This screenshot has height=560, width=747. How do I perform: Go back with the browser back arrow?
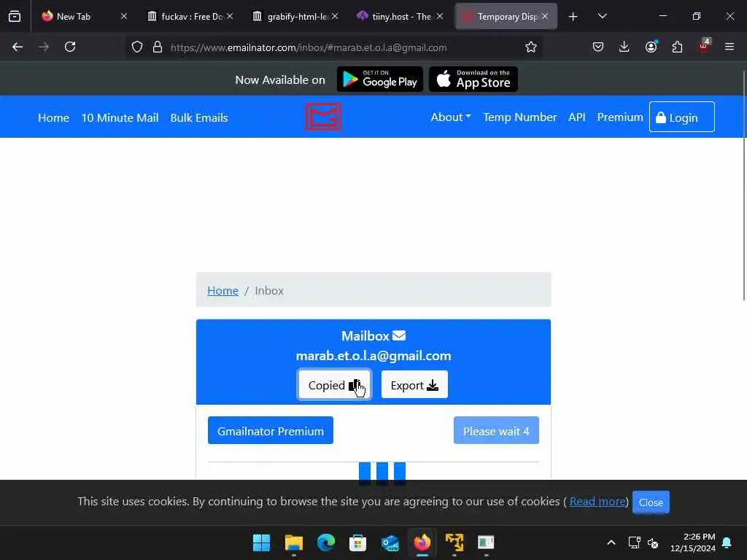18,47
